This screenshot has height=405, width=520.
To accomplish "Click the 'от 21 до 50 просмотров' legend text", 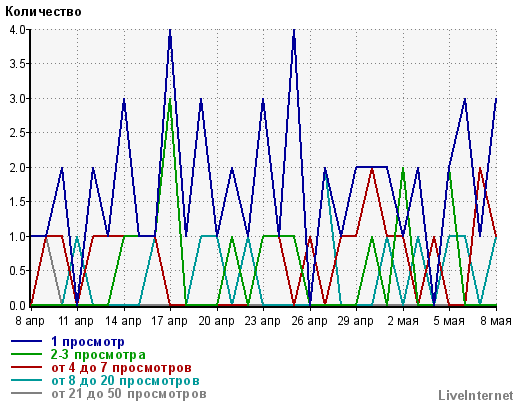I will click(x=129, y=394).
